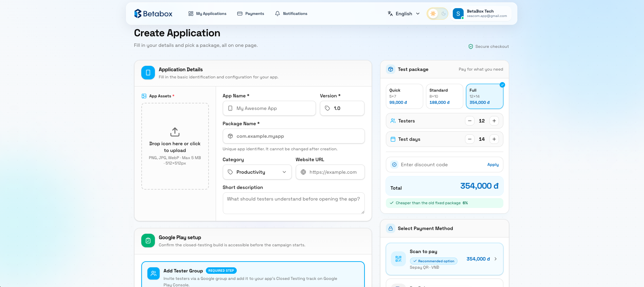
Task: Click the Select Payment Method lock icon
Action: tap(391, 228)
